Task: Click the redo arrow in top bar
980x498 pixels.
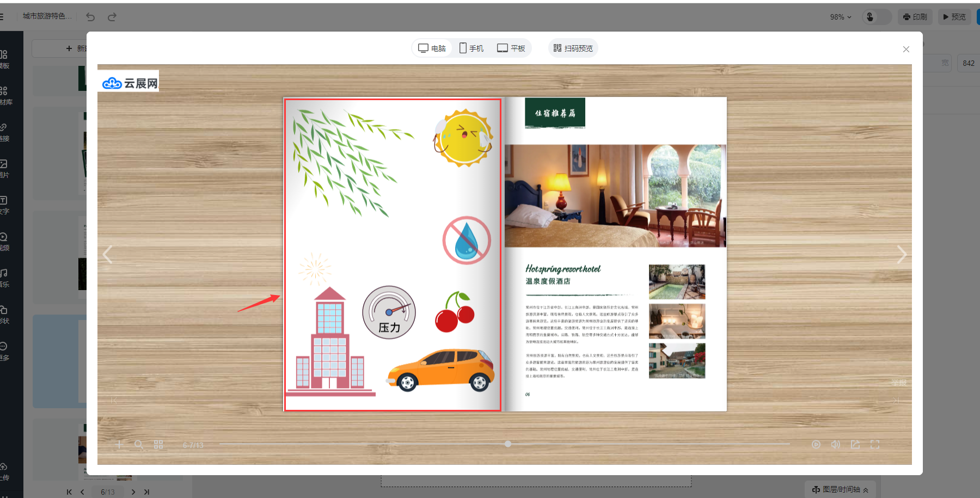Action: pyautogui.click(x=112, y=17)
